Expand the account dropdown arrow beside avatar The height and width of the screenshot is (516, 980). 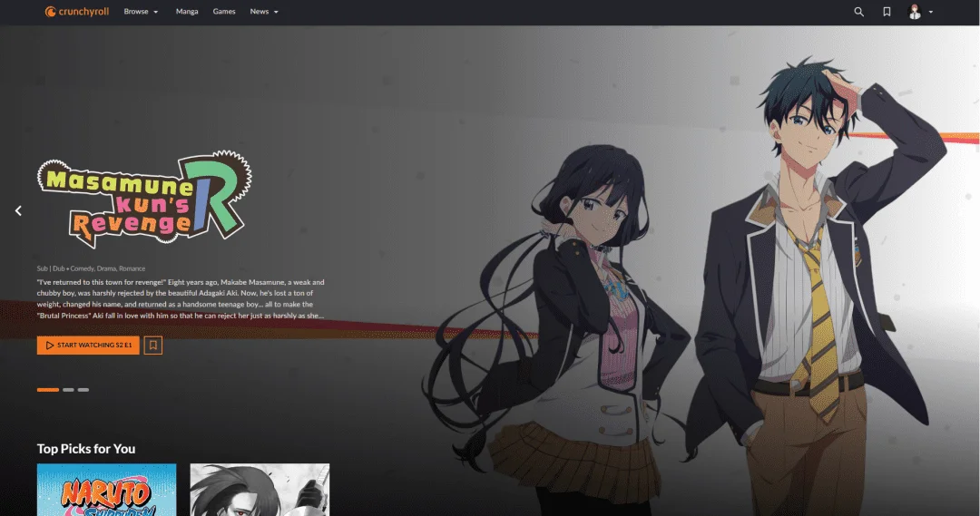931,12
